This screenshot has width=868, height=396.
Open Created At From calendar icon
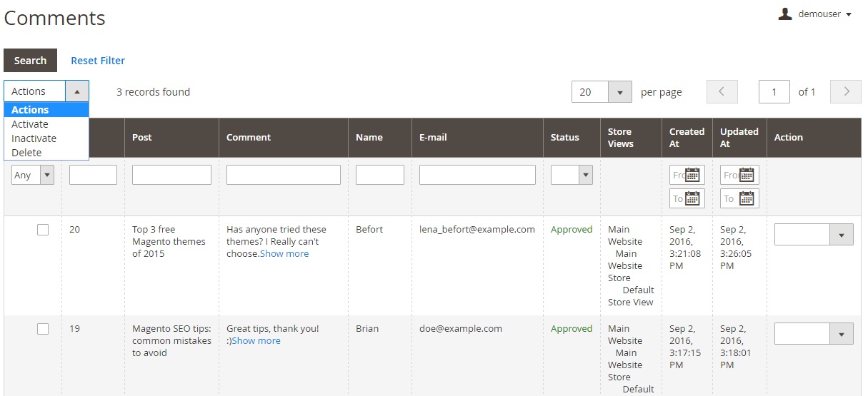point(693,175)
